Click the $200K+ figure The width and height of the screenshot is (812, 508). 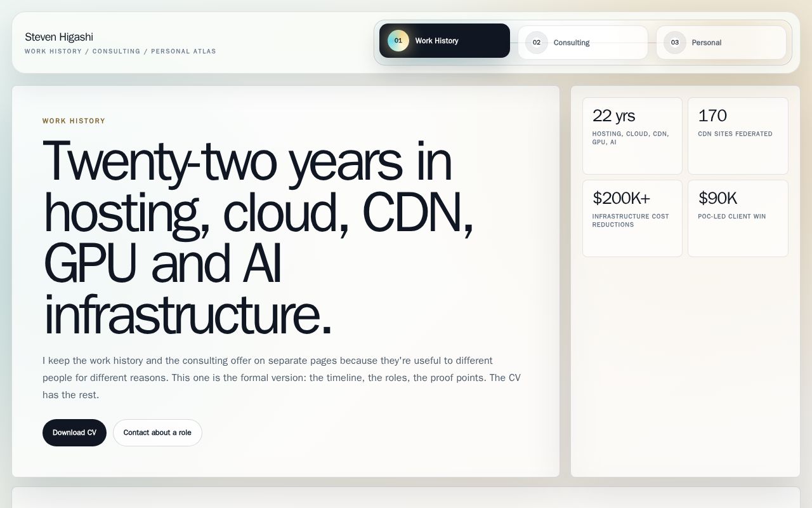(622, 198)
